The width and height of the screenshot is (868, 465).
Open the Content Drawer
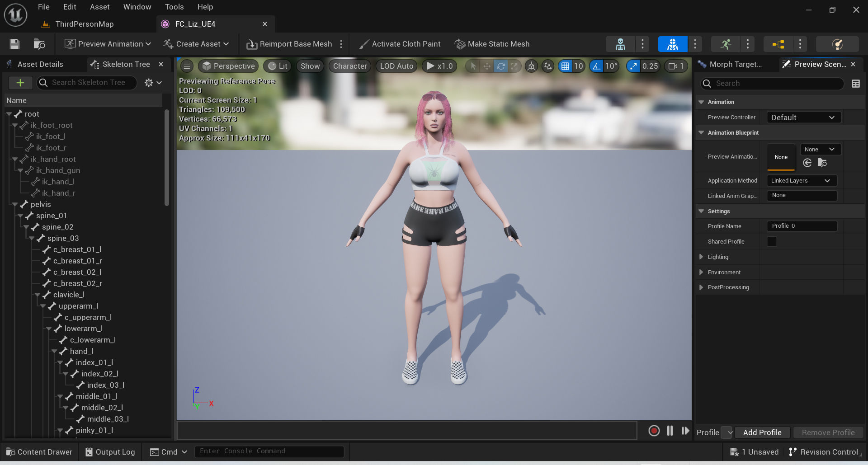[39, 452]
